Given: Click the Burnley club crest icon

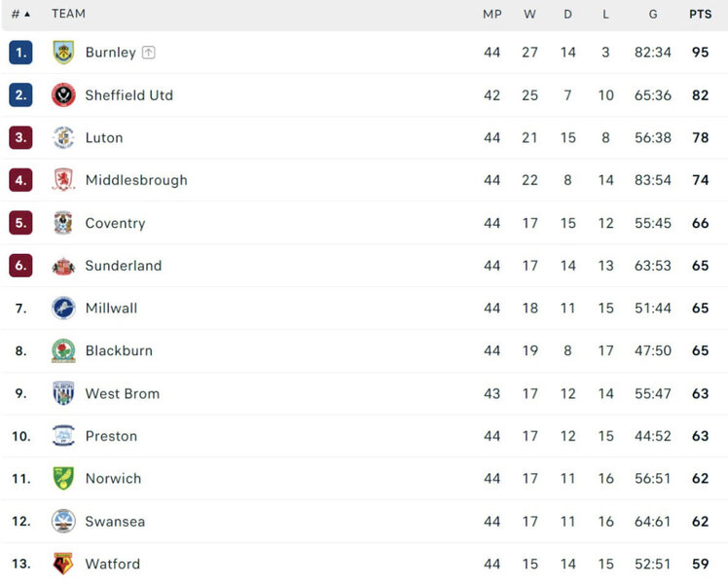Looking at the screenshot, I should point(63,53).
